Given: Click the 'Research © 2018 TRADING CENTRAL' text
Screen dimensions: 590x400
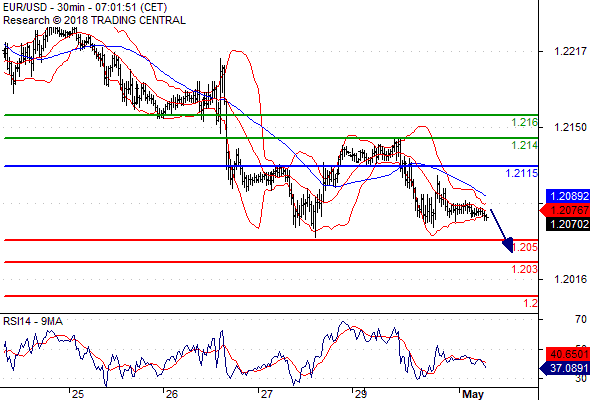Looking at the screenshot, I should coord(94,20).
